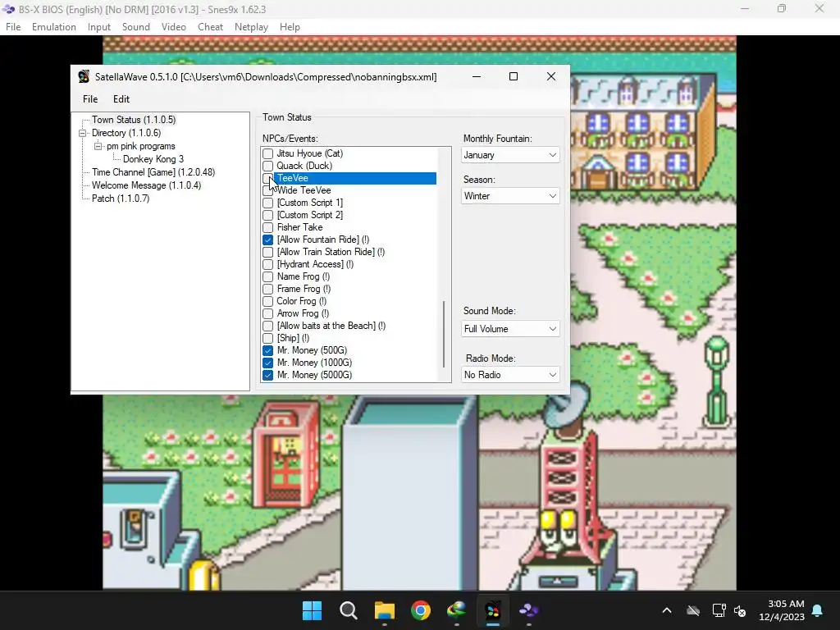Enable the Color Frog (!) checkbox

point(268,302)
